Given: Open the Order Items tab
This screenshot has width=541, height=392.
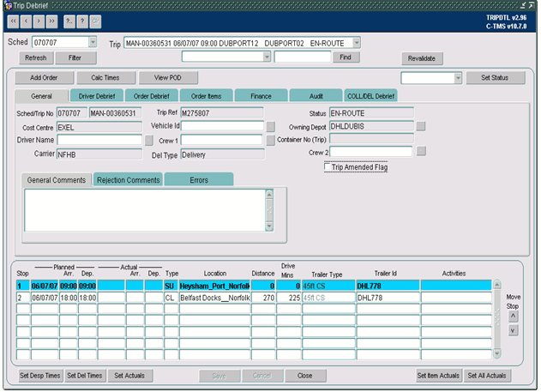Looking at the screenshot, I should 207,96.
